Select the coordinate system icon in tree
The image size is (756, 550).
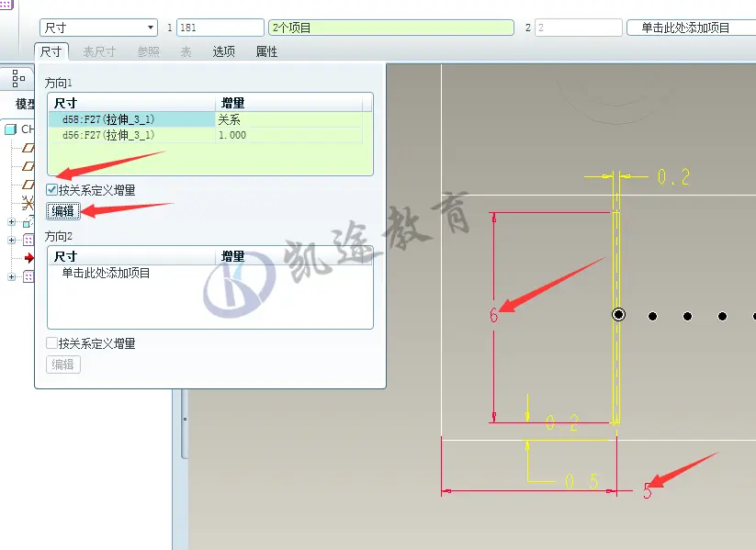tap(28, 204)
